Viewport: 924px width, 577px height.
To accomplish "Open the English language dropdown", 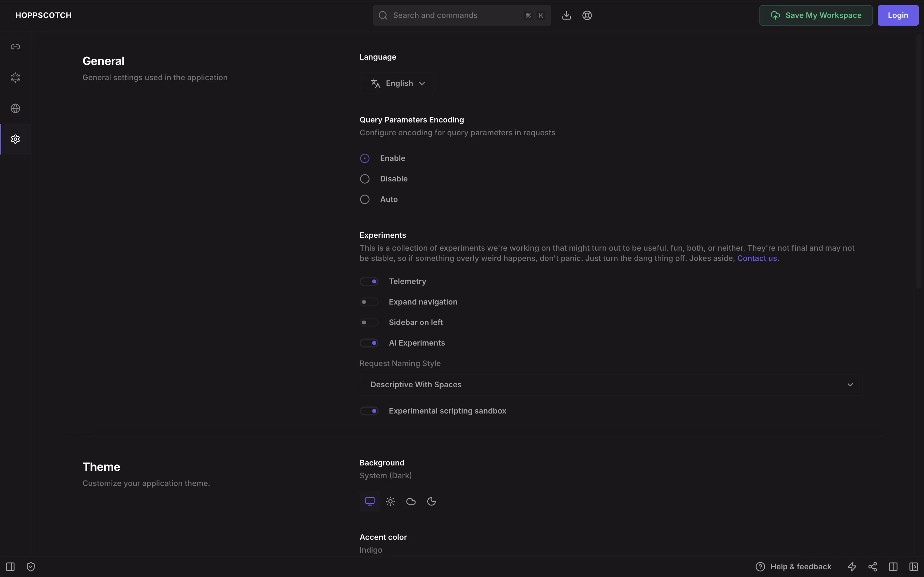I will 397,83.
